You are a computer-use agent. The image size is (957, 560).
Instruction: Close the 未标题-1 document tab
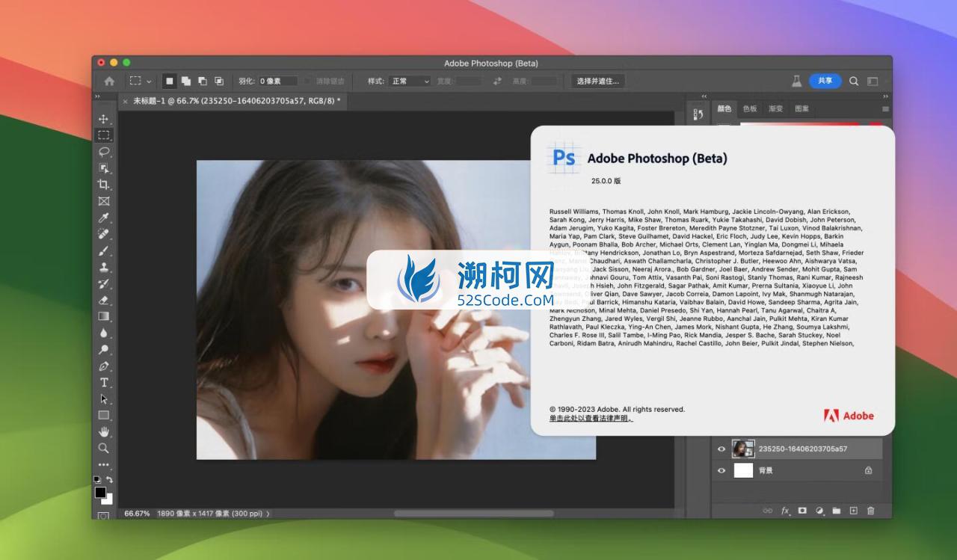click(125, 100)
